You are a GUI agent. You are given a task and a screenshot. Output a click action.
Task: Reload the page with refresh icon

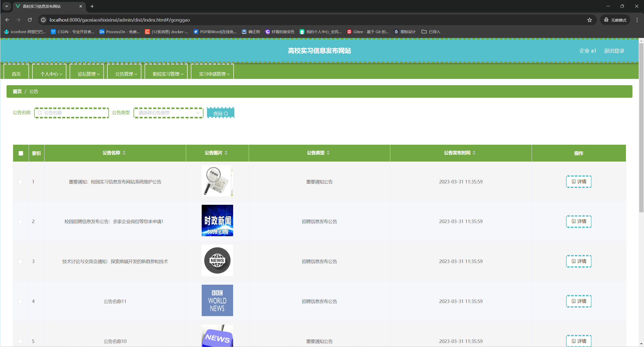[30, 20]
